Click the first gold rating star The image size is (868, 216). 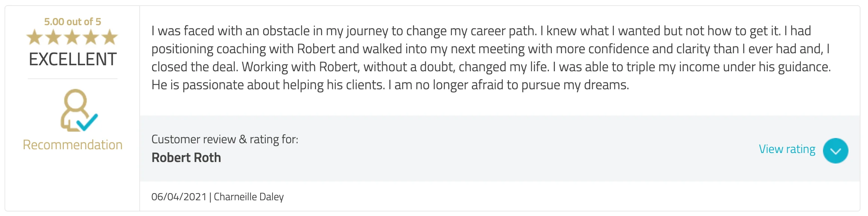(x=35, y=37)
